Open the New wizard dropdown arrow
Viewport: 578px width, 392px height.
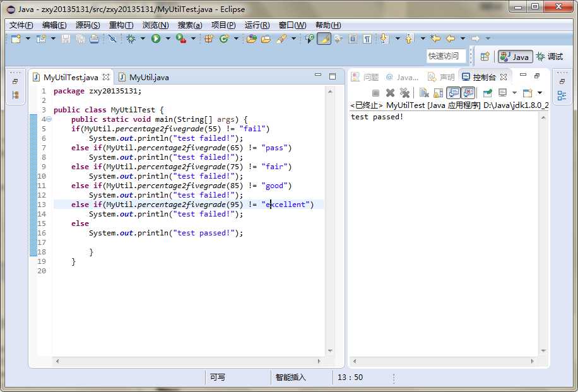(28, 39)
